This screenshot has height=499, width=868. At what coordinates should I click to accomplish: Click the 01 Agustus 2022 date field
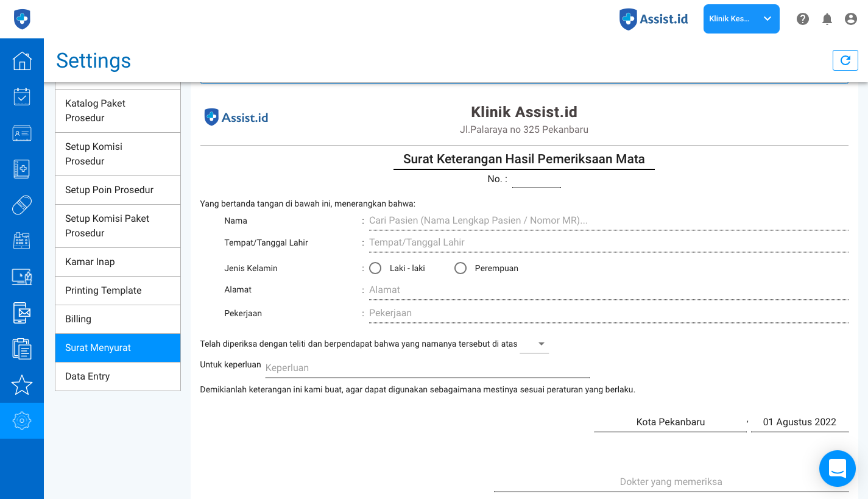click(800, 422)
